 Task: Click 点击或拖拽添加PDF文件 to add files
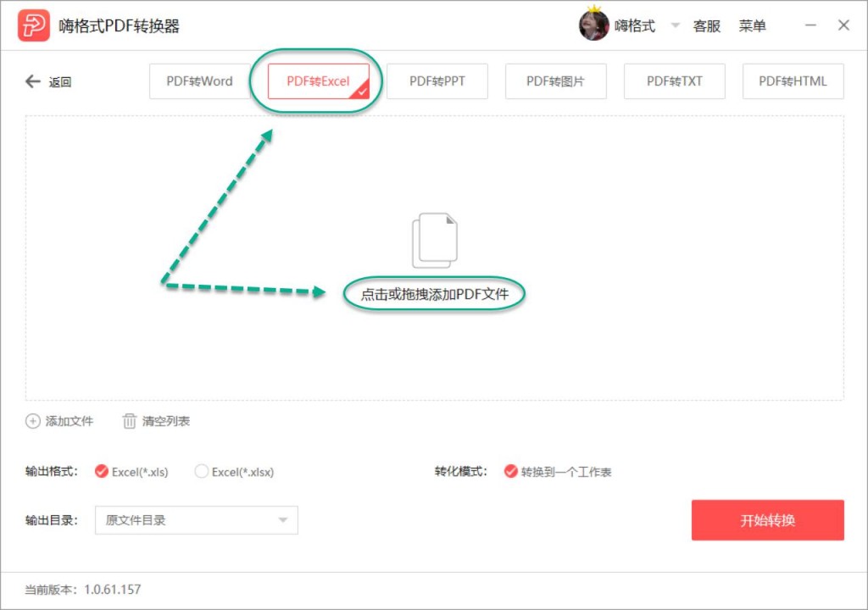click(x=435, y=294)
